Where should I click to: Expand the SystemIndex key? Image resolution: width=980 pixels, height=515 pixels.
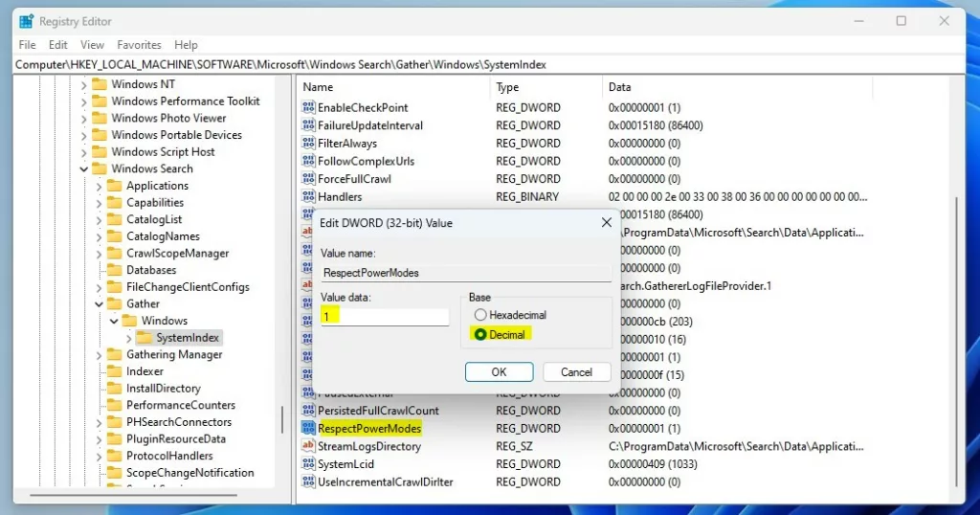(129, 338)
